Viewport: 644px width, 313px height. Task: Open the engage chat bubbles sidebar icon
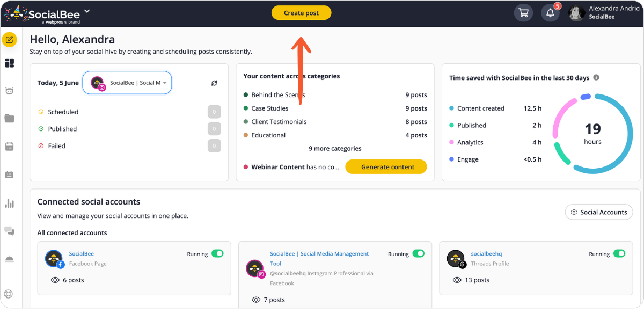coord(9,231)
